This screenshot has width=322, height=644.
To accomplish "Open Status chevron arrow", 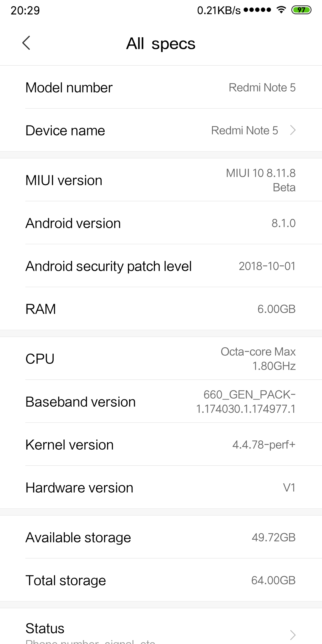I will pos(293,635).
